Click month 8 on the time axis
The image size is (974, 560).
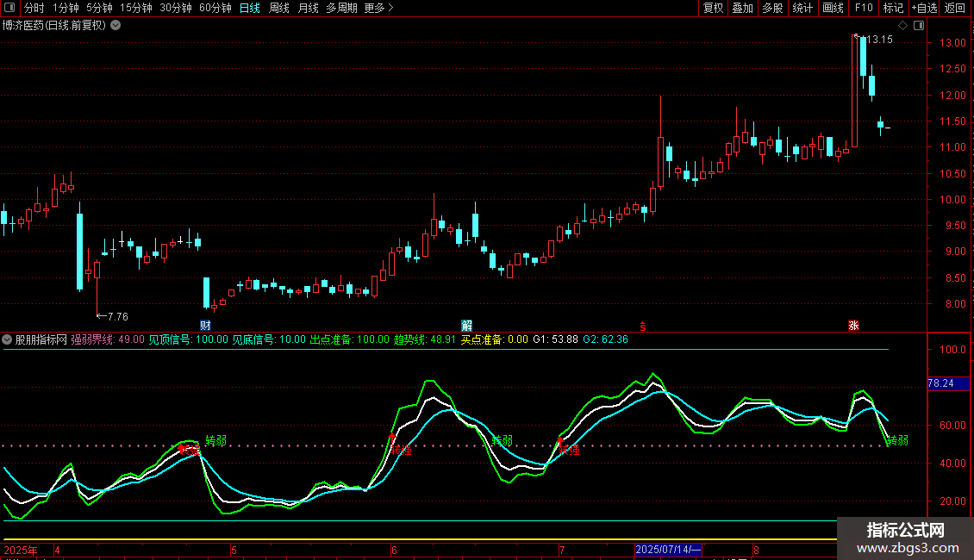click(x=756, y=550)
